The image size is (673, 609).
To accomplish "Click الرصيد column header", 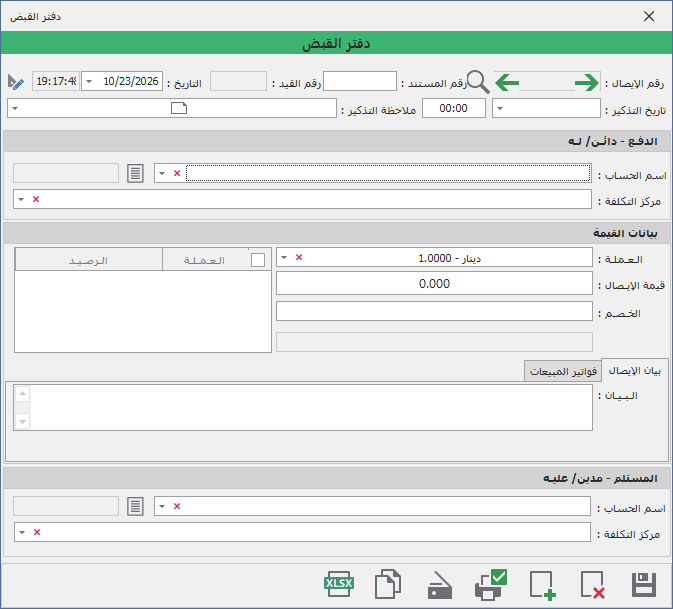I will 89,260.
